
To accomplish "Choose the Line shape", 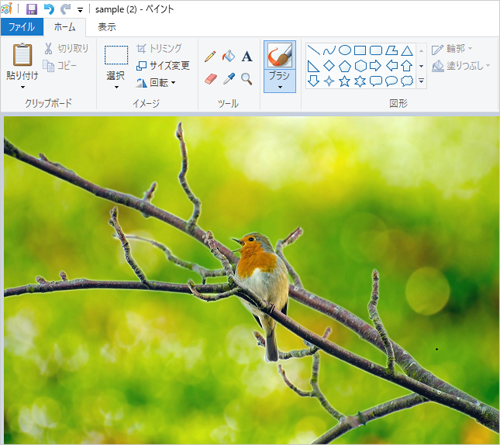I will (313, 50).
